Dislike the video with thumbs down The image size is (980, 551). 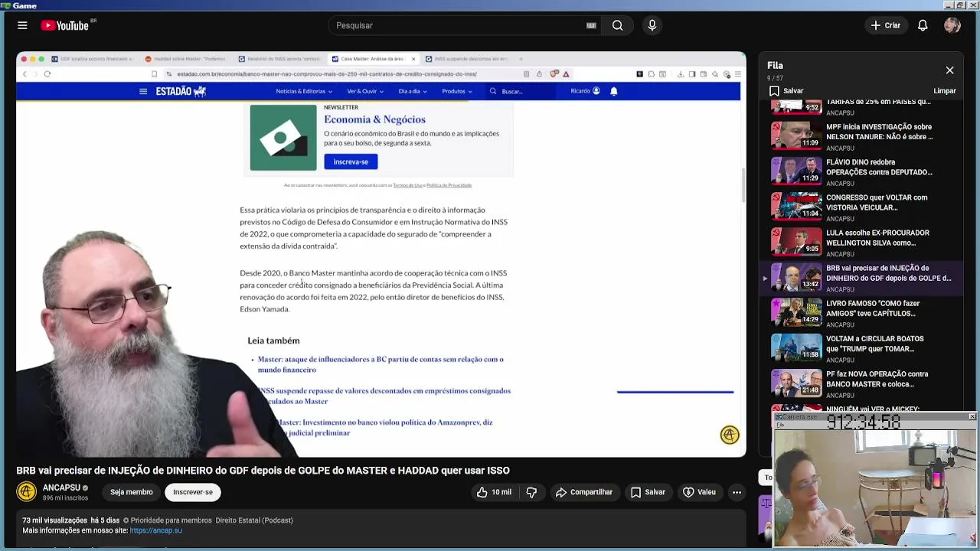pos(531,492)
